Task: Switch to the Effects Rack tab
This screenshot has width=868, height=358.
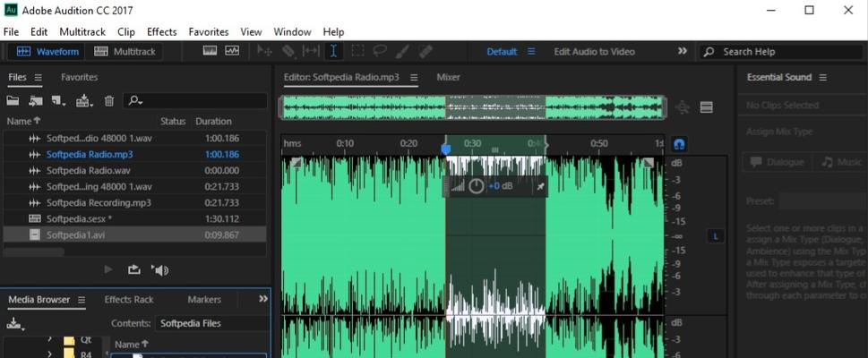Action: [x=129, y=299]
